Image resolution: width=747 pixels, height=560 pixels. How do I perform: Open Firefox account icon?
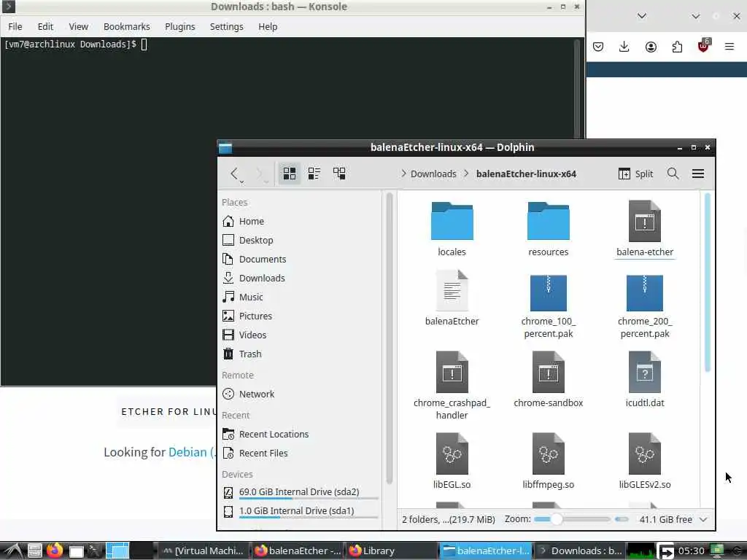pyautogui.click(x=651, y=47)
